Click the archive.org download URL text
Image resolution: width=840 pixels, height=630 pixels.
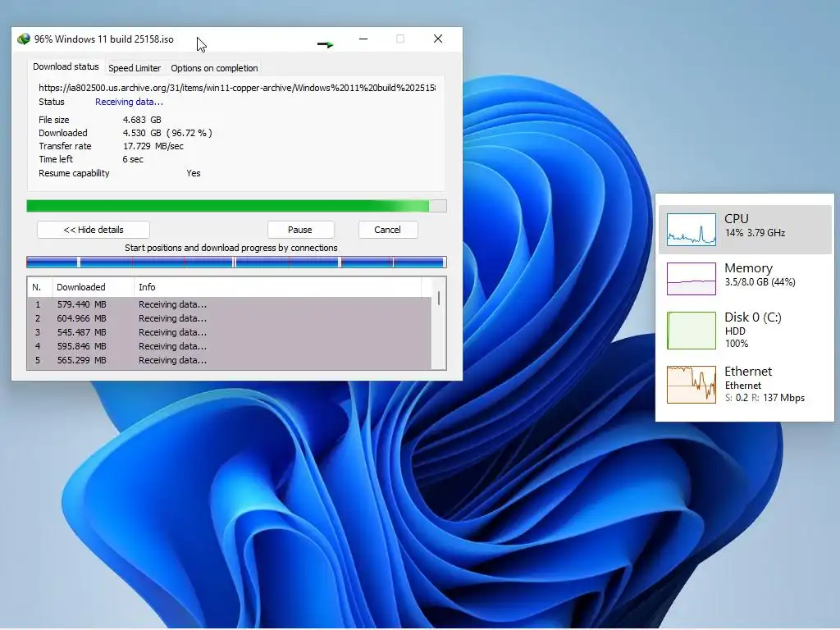coord(237,88)
